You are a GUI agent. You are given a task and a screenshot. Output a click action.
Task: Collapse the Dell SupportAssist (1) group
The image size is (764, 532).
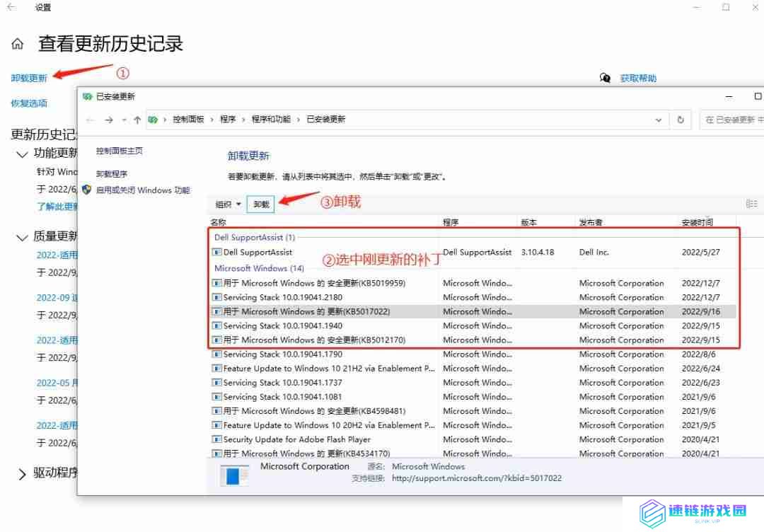tap(255, 237)
